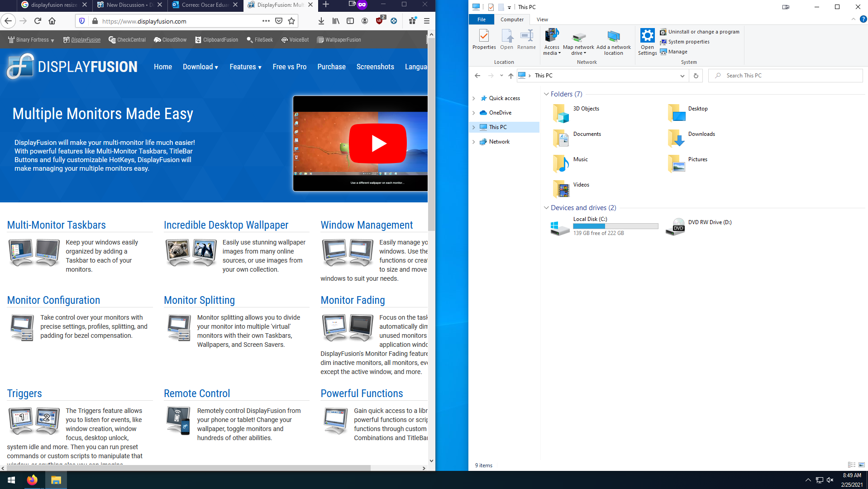Switch to the New Discussion browser tab
This screenshot has height=489, width=868.
tap(129, 5)
